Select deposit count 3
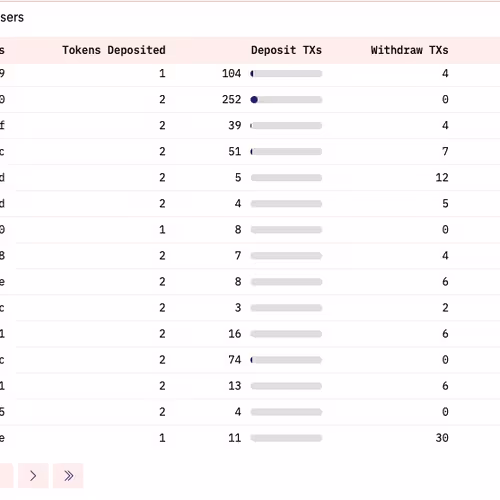 click(238, 308)
